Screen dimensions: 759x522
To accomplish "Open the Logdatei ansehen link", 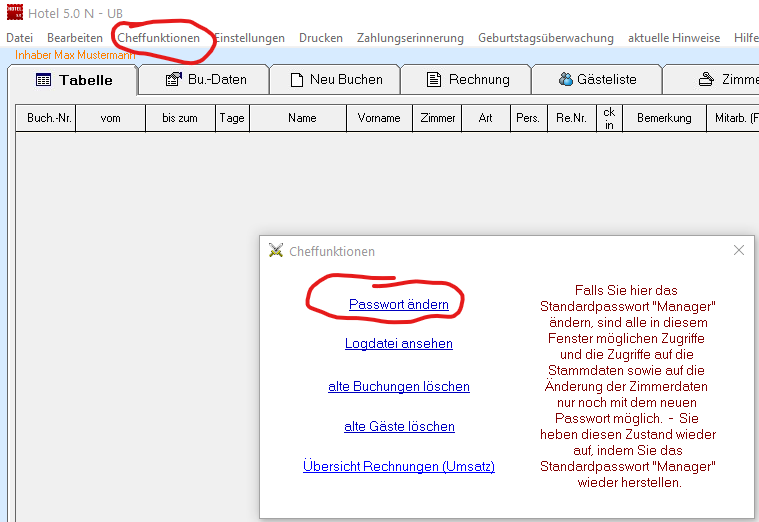I will point(398,344).
